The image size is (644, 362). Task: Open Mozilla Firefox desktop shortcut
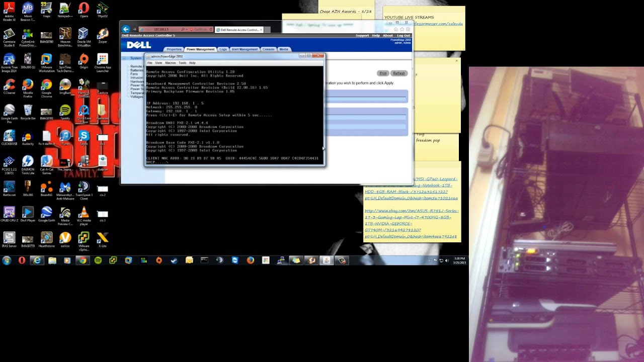click(28, 88)
